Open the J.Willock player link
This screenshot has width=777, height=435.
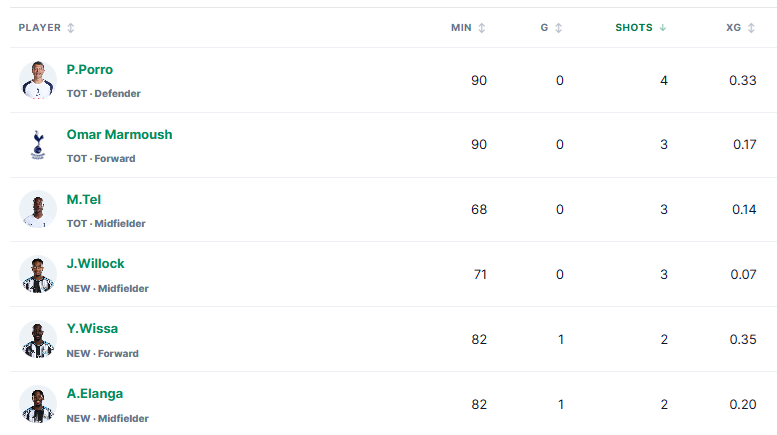[x=95, y=264]
